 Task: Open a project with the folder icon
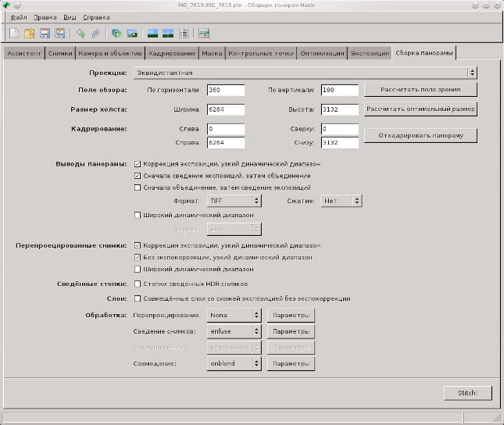point(30,34)
